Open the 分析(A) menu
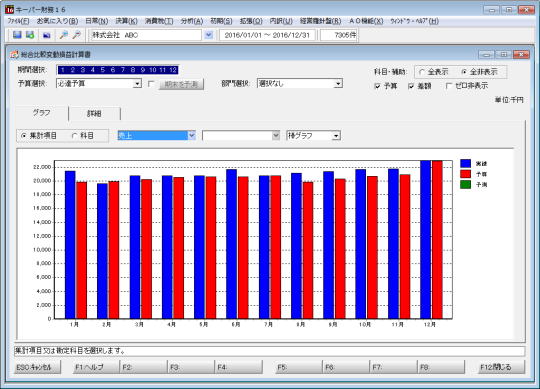The image size is (540, 389). coord(192,21)
